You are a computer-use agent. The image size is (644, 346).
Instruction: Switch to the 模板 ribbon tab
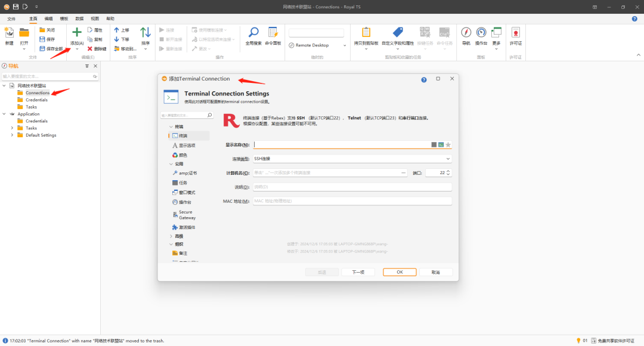(64, 19)
